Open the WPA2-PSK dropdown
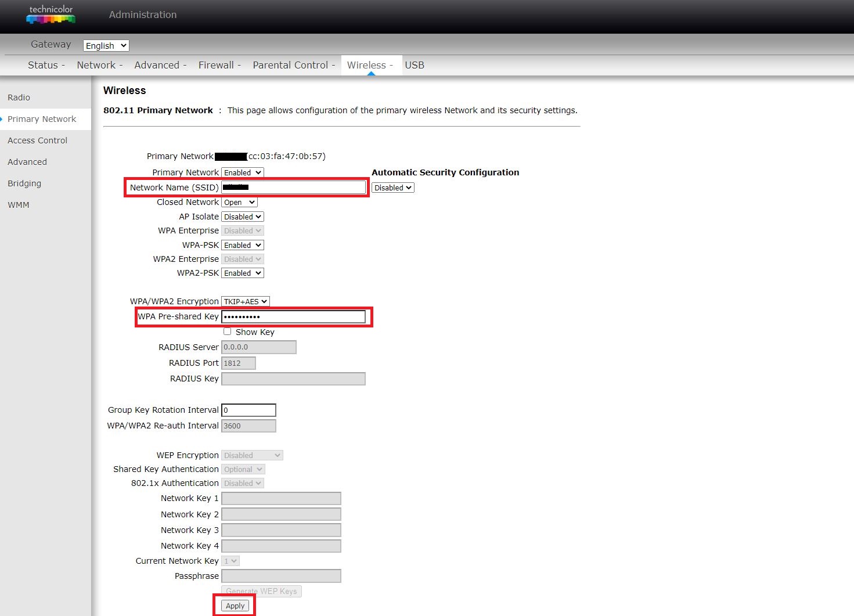This screenshot has height=616, width=854. (x=242, y=273)
